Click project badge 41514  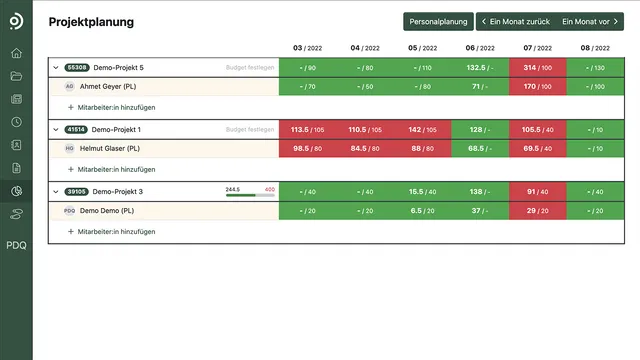(76, 130)
